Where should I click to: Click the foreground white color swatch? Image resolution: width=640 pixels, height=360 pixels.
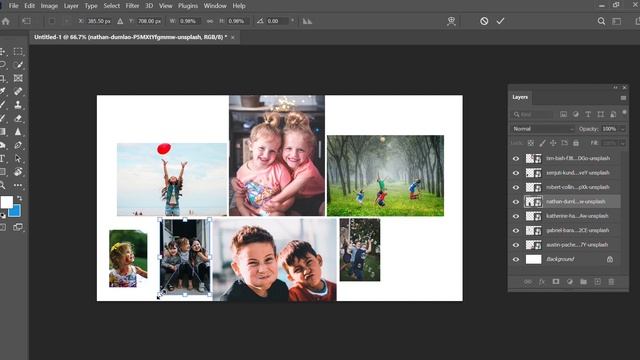7,202
